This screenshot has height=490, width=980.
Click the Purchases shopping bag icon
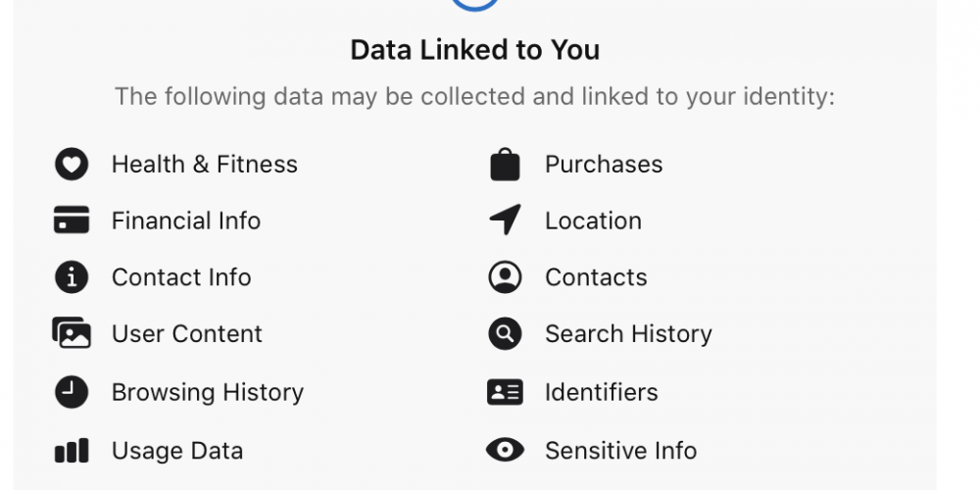tap(505, 165)
